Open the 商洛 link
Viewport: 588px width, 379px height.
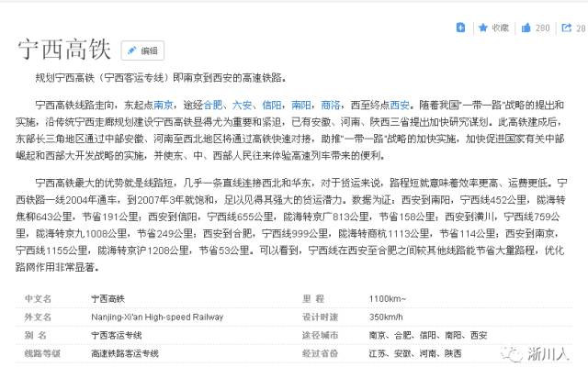click(331, 105)
